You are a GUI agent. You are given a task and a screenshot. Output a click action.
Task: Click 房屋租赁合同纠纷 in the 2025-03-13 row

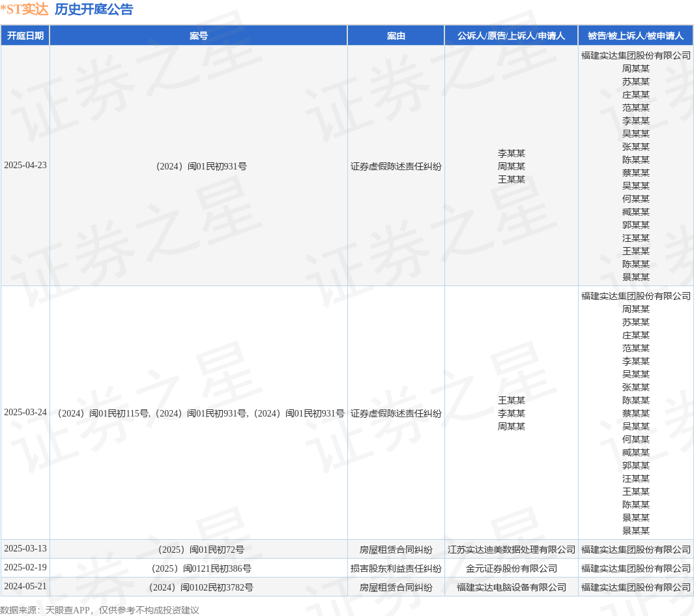[396, 550]
